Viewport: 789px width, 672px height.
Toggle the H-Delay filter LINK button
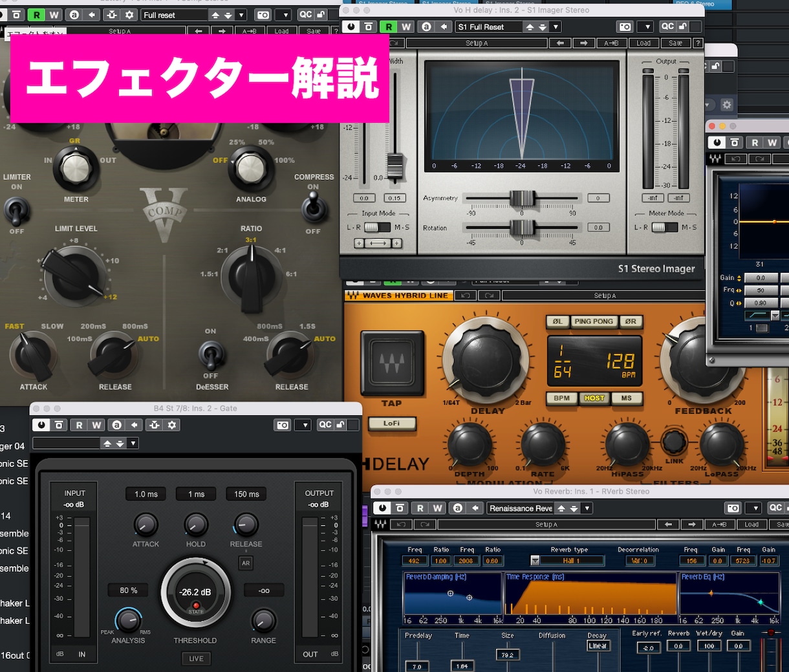(x=674, y=442)
